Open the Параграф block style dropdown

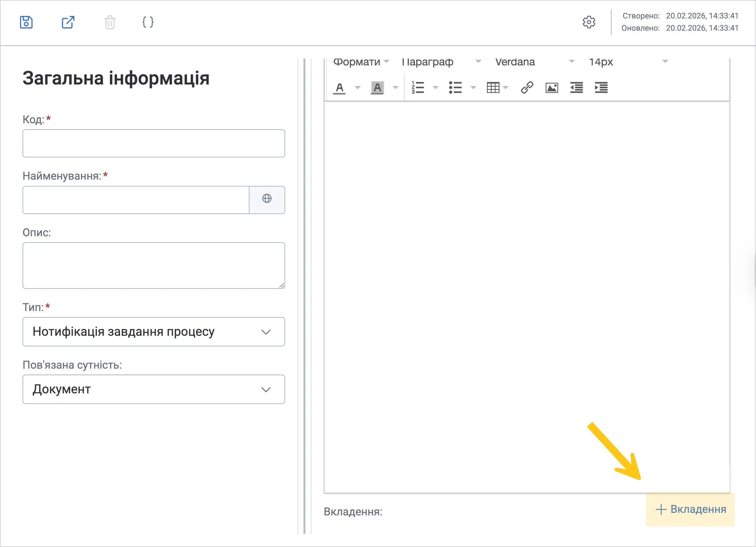441,62
